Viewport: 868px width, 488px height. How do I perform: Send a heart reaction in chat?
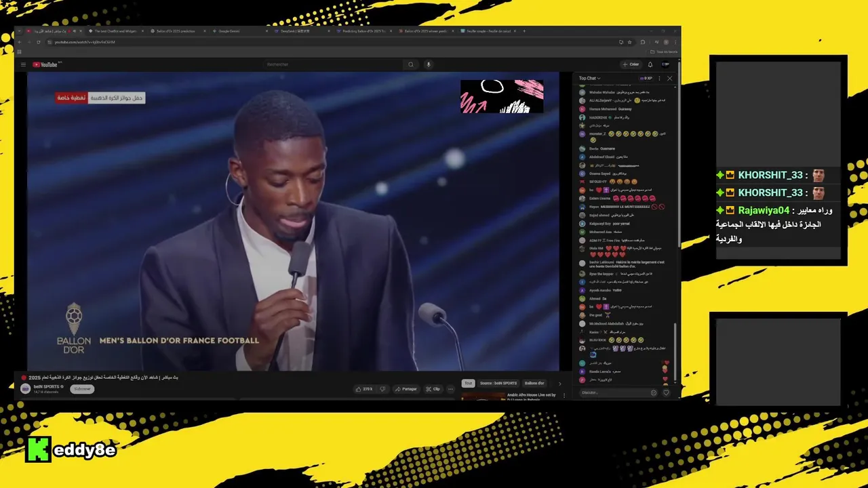[666, 392]
